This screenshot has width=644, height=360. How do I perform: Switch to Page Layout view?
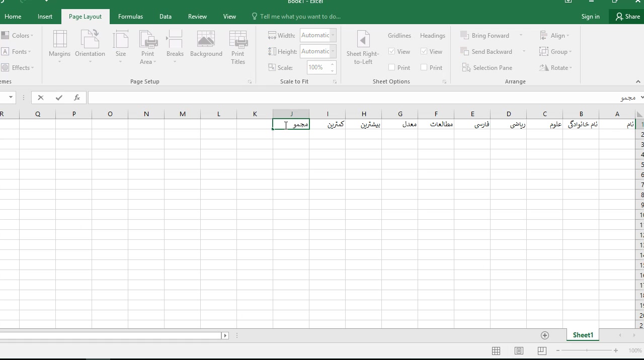click(519, 350)
